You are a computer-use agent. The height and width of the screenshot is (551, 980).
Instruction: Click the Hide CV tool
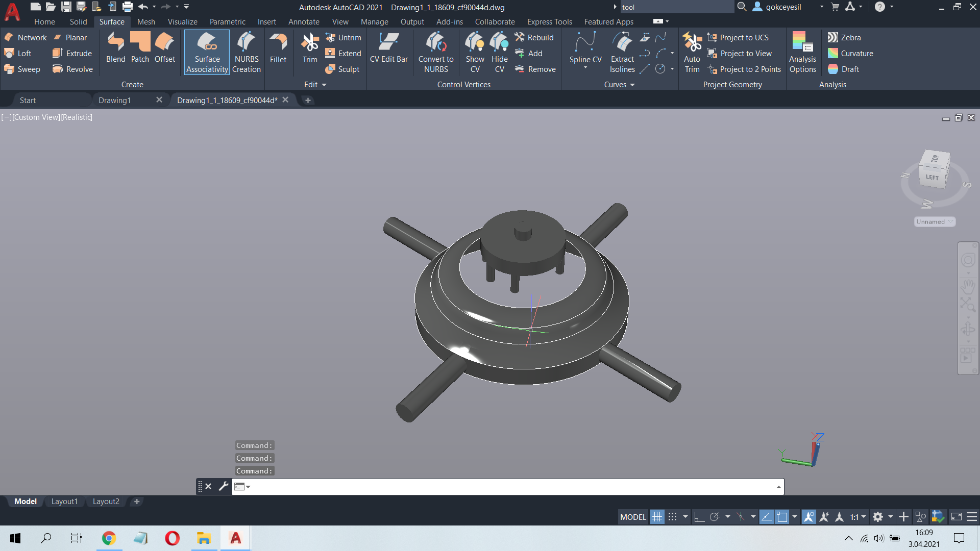coord(499,53)
